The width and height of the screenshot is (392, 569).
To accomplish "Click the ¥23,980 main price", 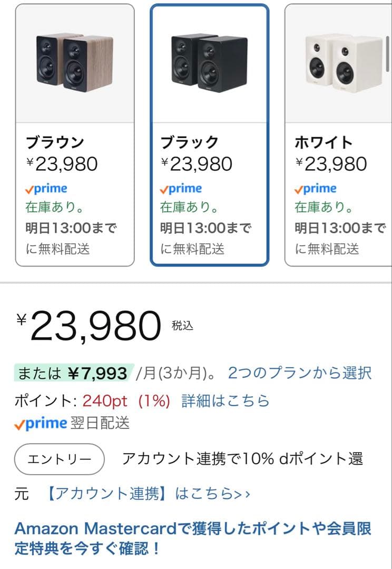I will point(90,325).
